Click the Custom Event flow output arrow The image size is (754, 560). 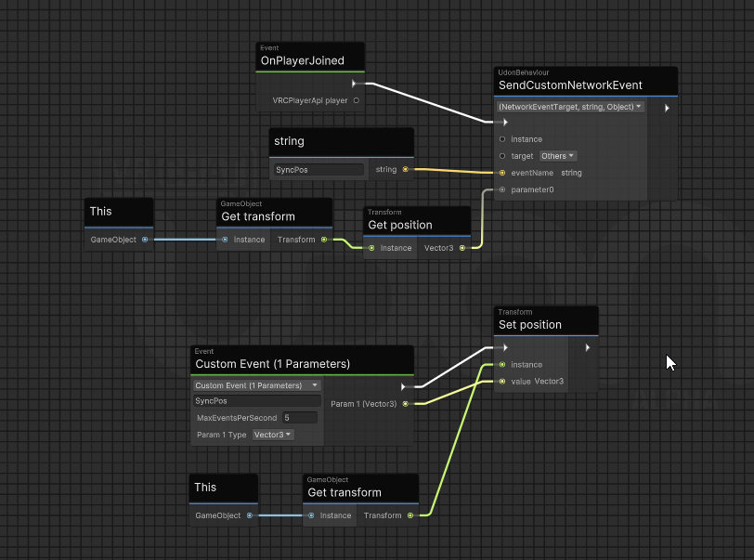tap(403, 385)
